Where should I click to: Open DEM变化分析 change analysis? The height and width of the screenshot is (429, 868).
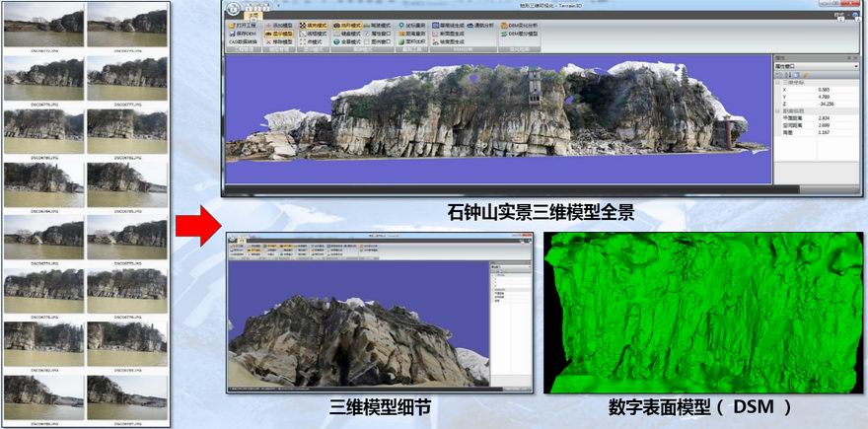pyautogui.click(x=519, y=26)
